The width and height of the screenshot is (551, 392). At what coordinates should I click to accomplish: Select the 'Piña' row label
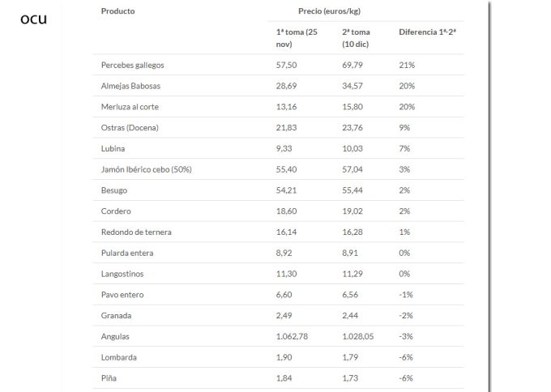(109, 378)
